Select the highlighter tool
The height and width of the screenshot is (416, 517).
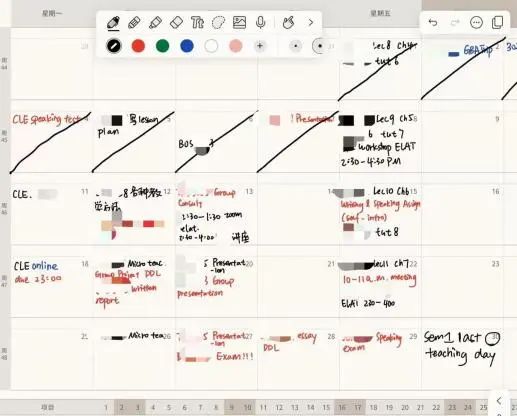(x=155, y=23)
